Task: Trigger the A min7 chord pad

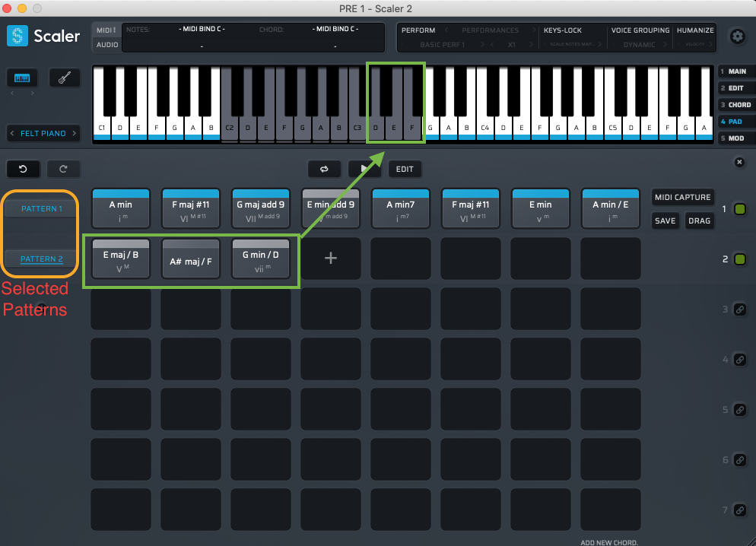Action: pyautogui.click(x=401, y=208)
